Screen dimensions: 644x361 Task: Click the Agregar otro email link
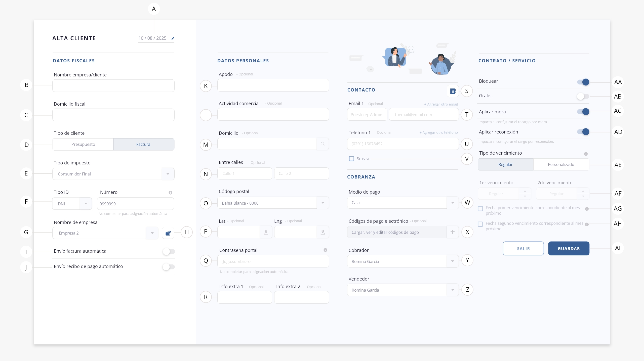(441, 104)
